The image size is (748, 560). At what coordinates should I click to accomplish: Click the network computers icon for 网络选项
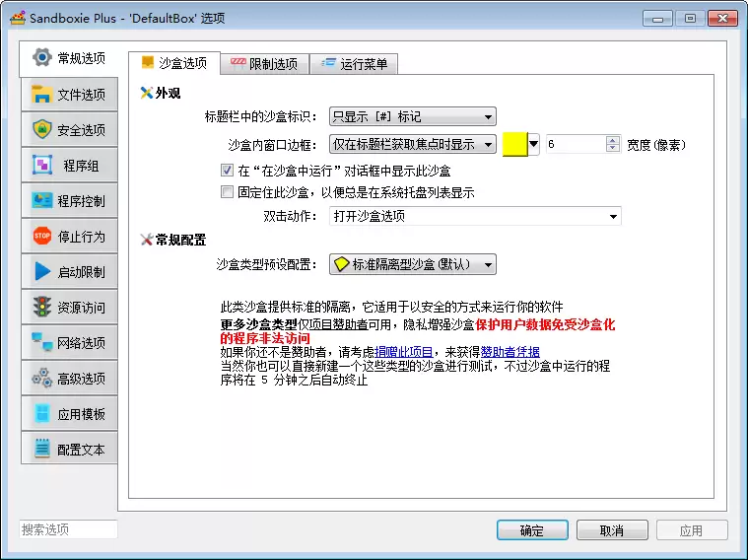[x=42, y=342]
